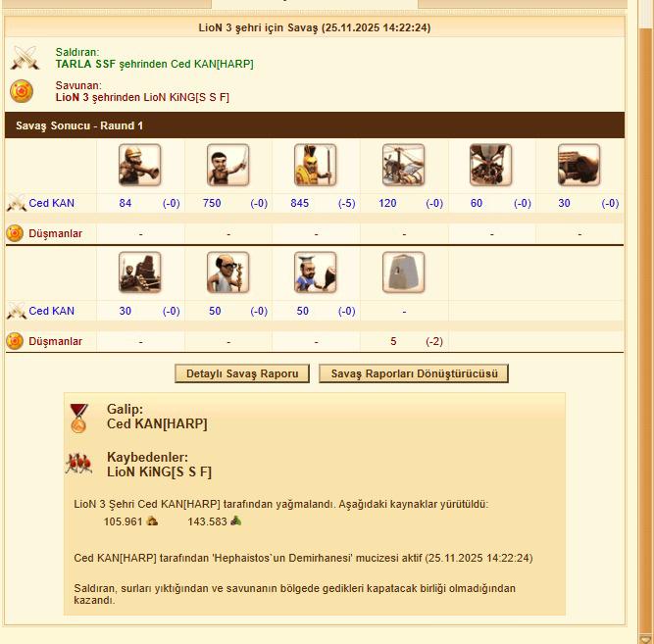Click the defender shield icon beside Savunan

click(x=22, y=91)
